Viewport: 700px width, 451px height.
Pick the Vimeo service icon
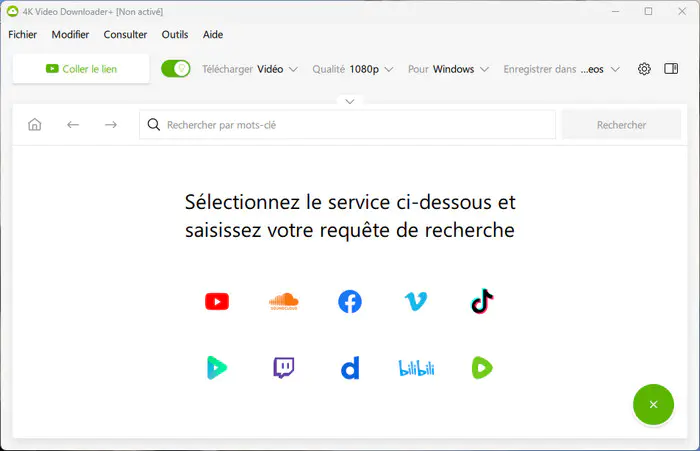pos(416,301)
